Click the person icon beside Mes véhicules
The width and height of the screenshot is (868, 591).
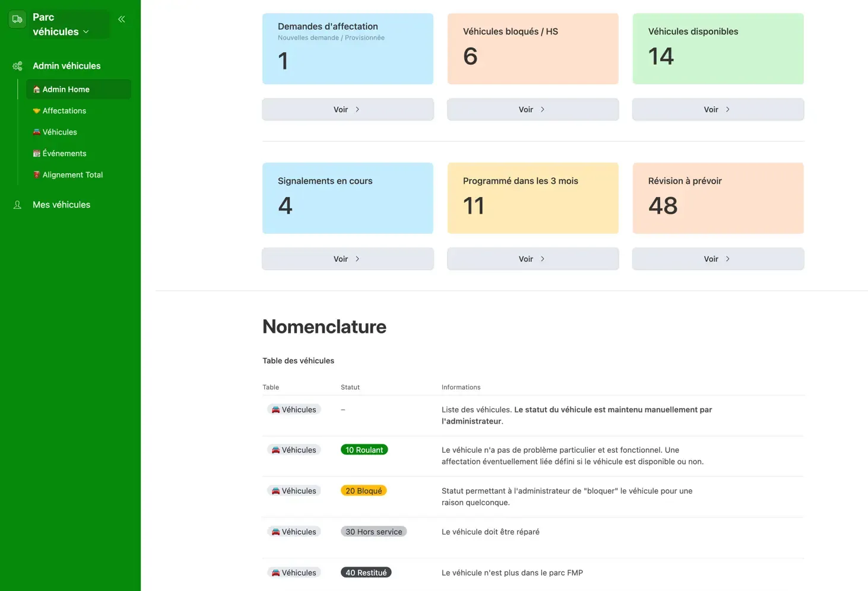click(18, 205)
